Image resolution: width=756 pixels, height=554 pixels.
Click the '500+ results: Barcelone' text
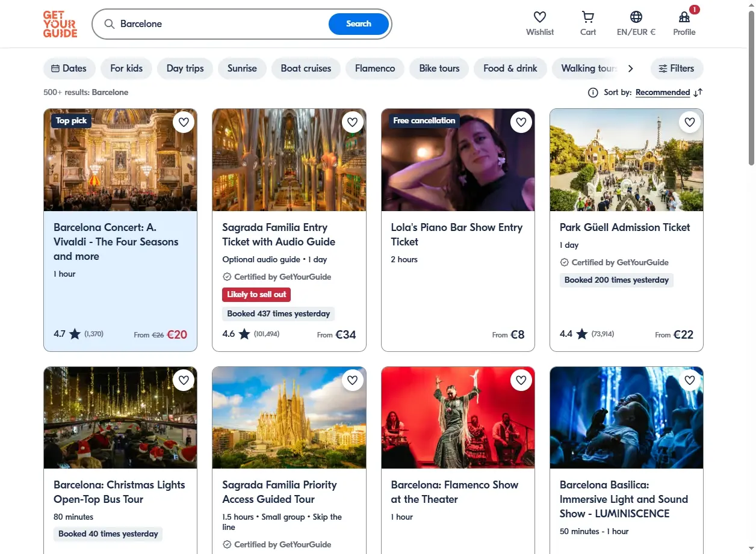[85, 93]
